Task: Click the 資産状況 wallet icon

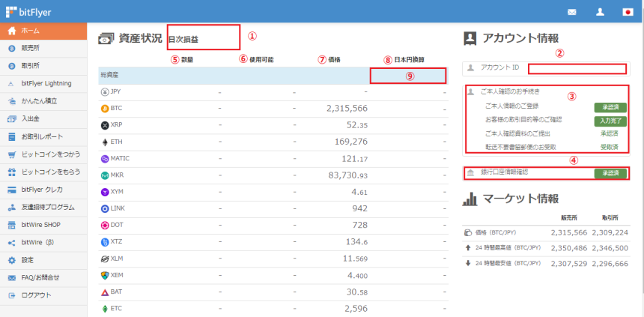Action: 106,39
